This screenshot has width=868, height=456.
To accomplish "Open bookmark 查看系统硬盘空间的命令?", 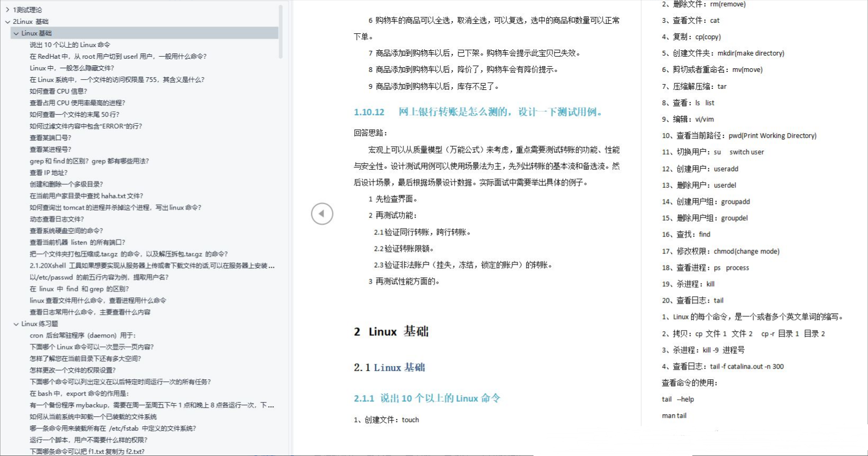I will pos(67,231).
